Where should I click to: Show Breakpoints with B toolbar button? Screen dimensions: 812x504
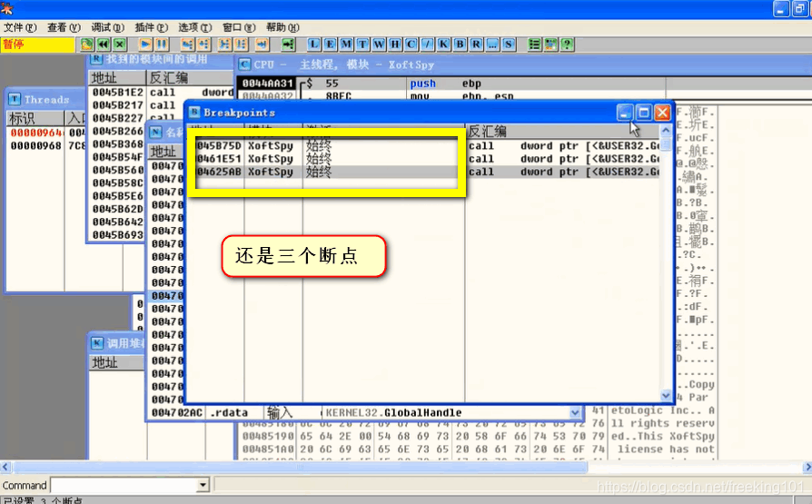460,44
